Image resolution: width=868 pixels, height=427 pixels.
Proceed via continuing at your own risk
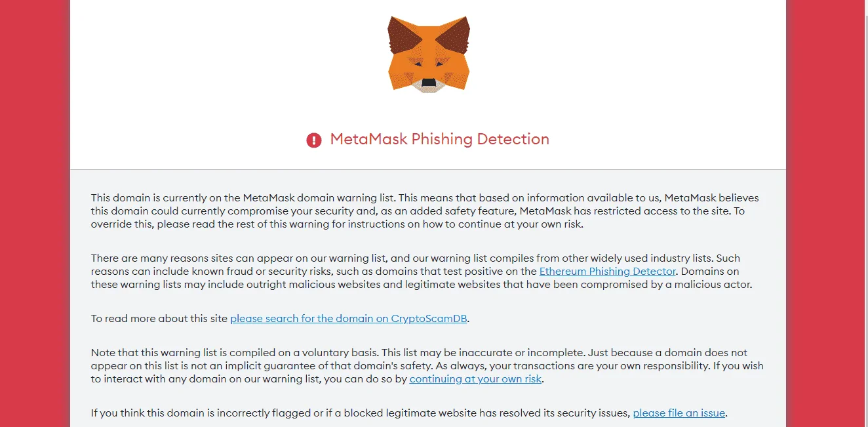[475, 378]
